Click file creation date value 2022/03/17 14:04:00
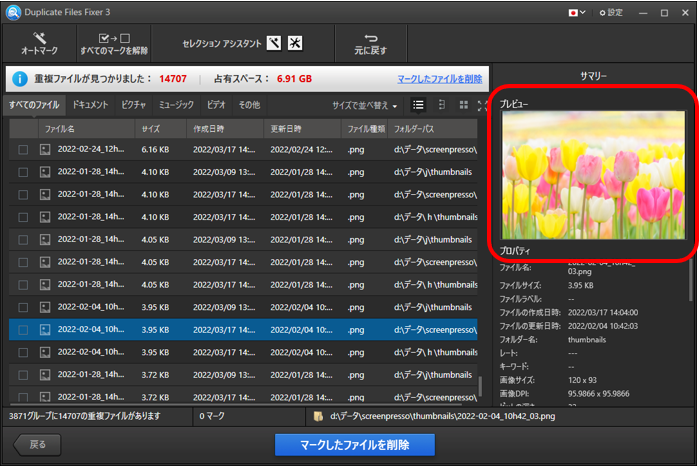Viewport: 699px width, 467px height. tap(603, 312)
